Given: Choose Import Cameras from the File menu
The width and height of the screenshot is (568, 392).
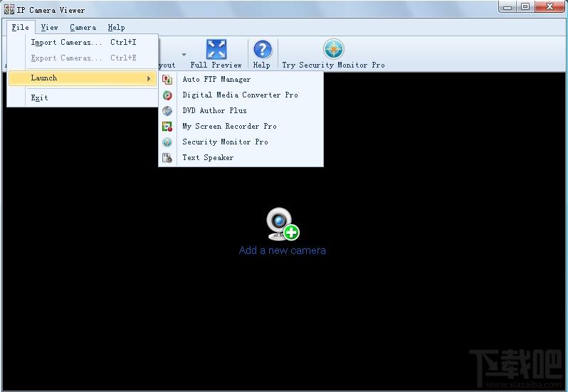Looking at the screenshot, I should (x=83, y=43).
